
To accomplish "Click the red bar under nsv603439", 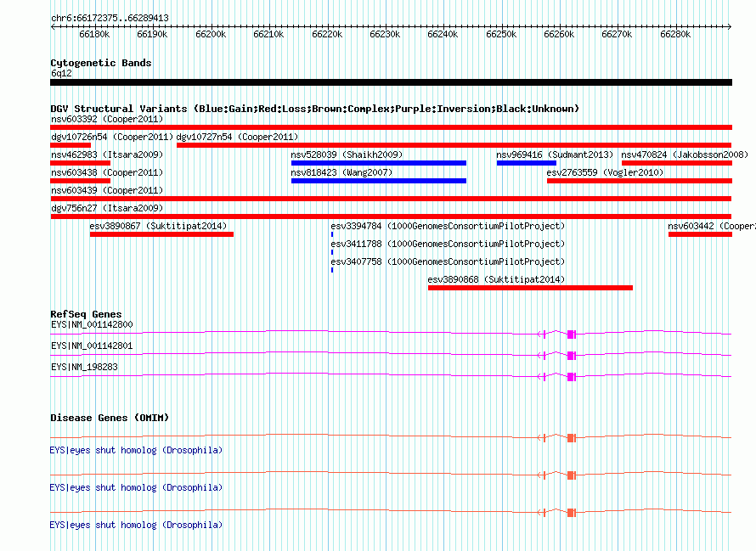I will tap(391, 199).
